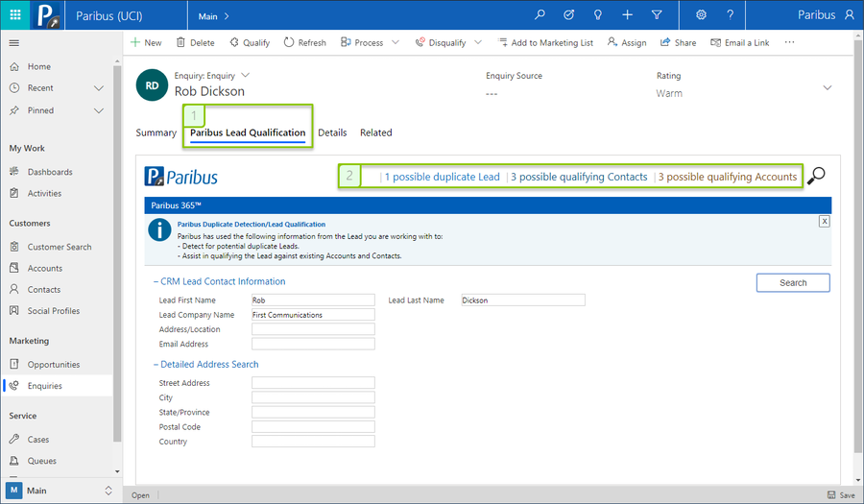Expand the Recent chevron in sidebar
Screen dimensions: 864x504
[x=99, y=88]
